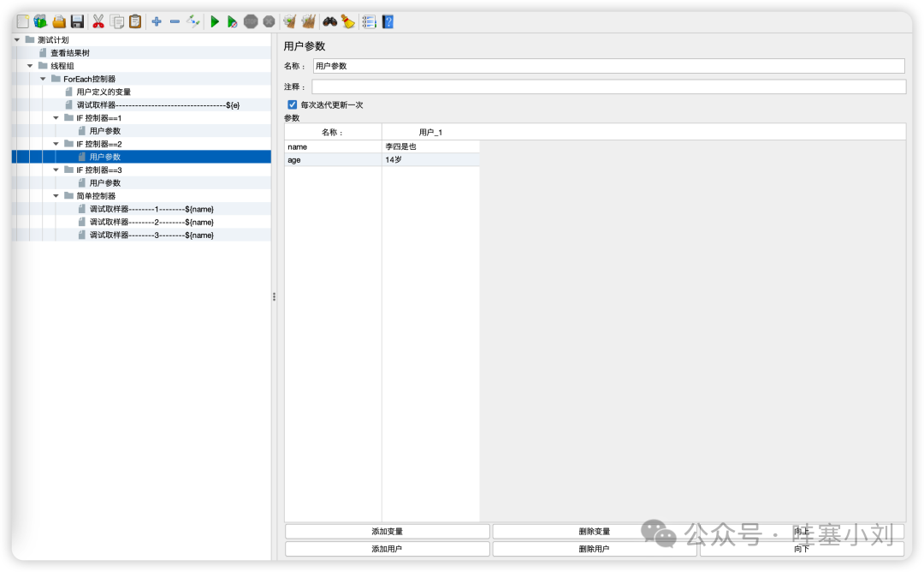
Task: Collapse the IF 控制器==2 arrow
Action: tap(56, 143)
